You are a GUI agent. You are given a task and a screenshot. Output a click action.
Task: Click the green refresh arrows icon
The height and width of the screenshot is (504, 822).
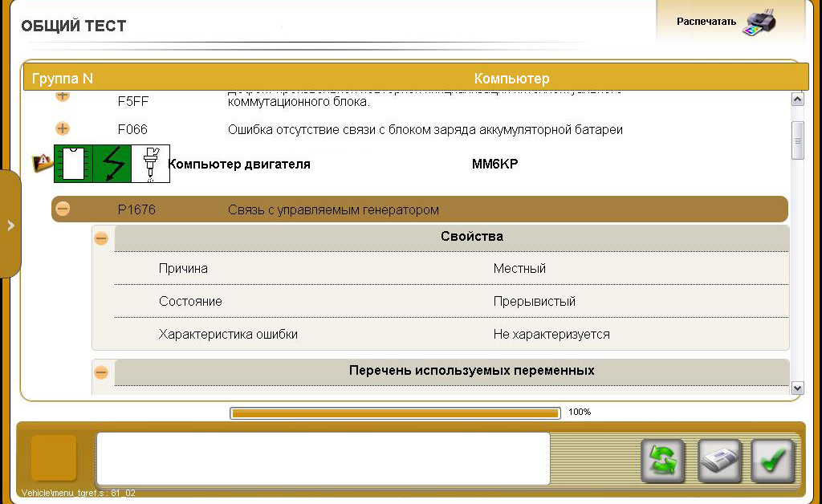662,461
